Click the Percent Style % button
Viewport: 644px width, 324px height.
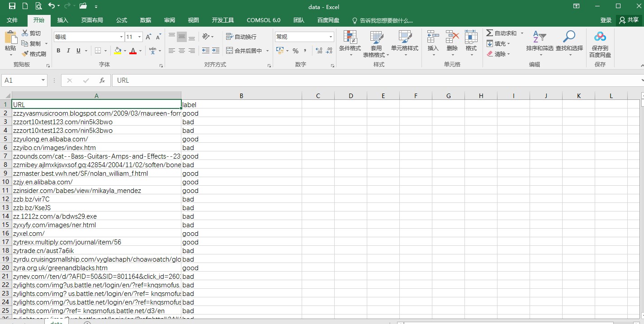295,51
